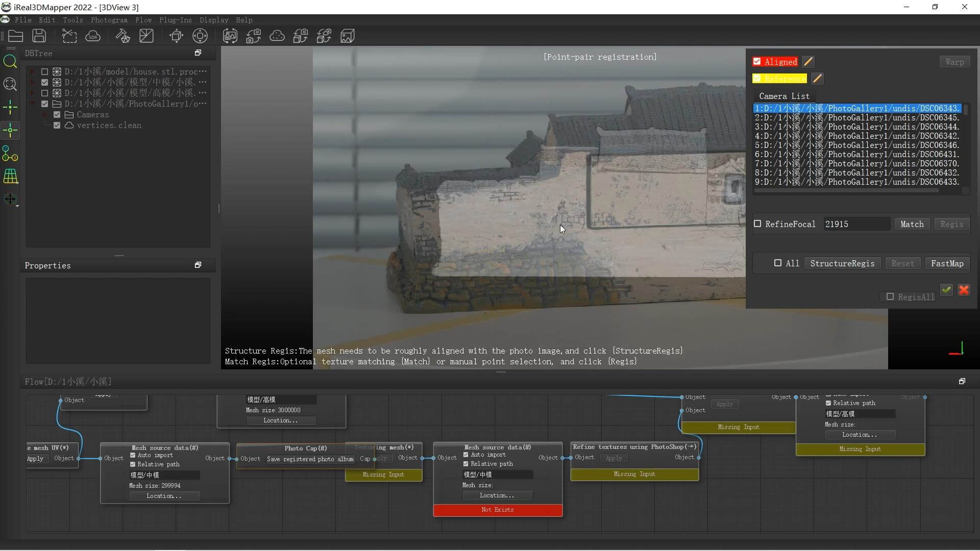Click the dense point cloud icon
This screenshot has width=980, height=551.
point(277,36)
